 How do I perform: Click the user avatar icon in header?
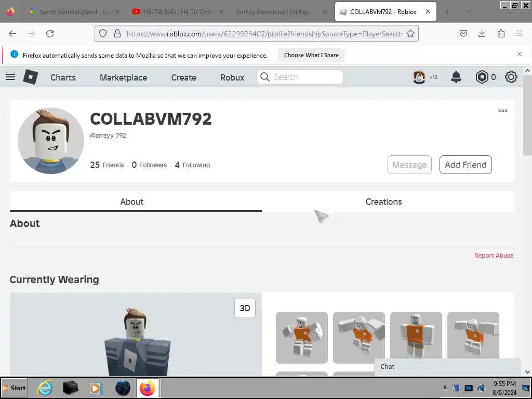point(419,77)
